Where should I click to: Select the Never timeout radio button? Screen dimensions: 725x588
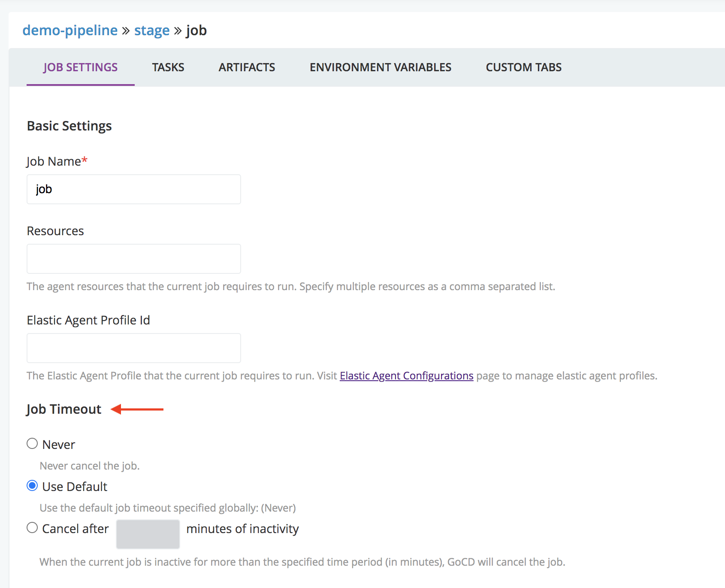[32, 443]
